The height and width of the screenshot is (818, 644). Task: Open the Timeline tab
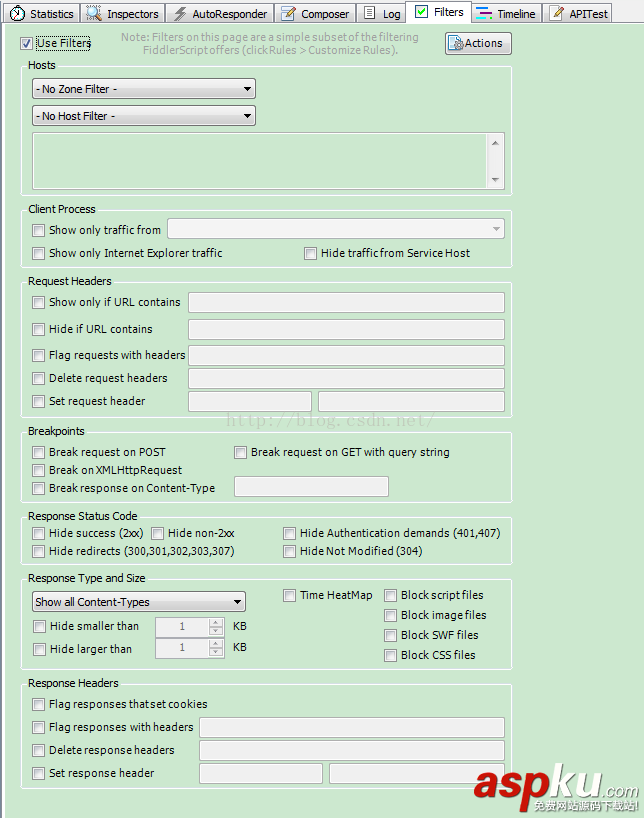[x=506, y=14]
